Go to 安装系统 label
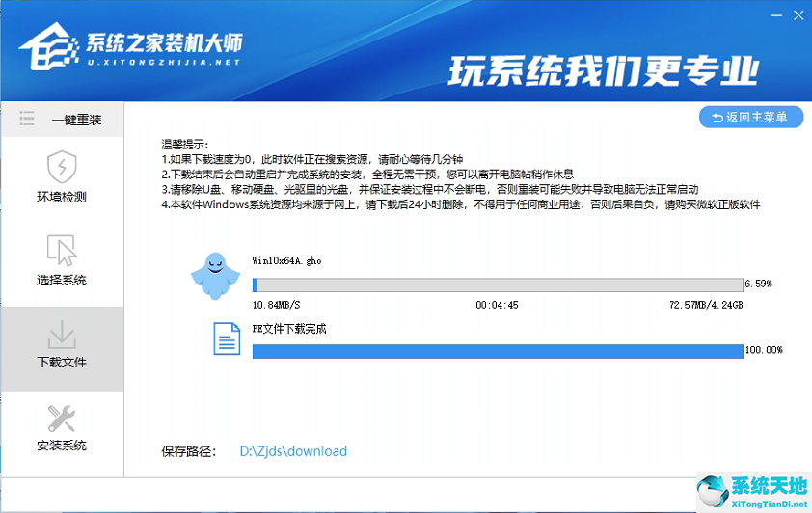812x513 pixels. (62, 445)
